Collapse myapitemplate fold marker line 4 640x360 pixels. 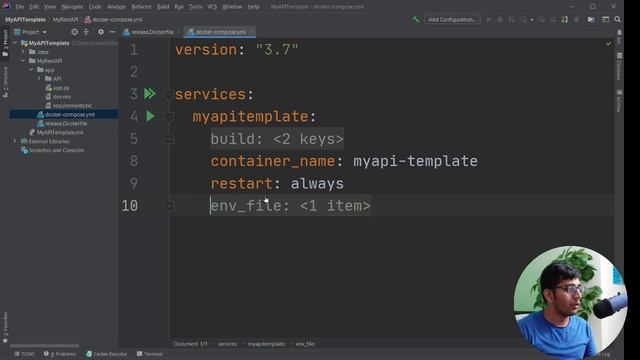[x=169, y=117]
